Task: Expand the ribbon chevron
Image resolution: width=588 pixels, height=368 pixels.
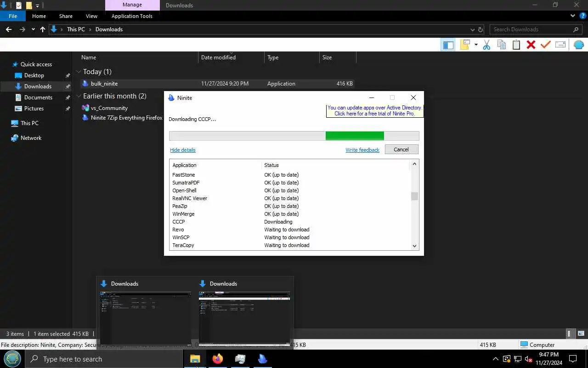Action: coord(573,16)
